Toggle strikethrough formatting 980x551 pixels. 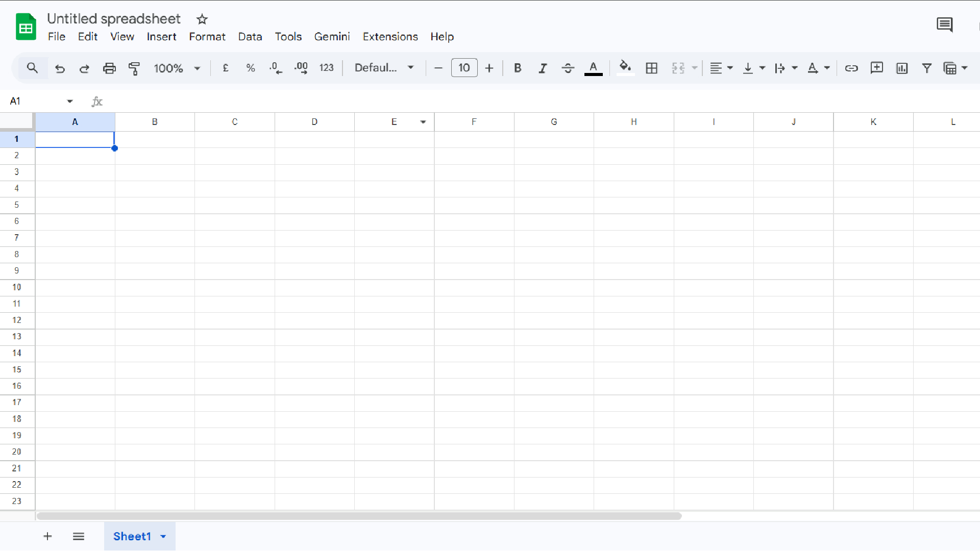tap(568, 68)
